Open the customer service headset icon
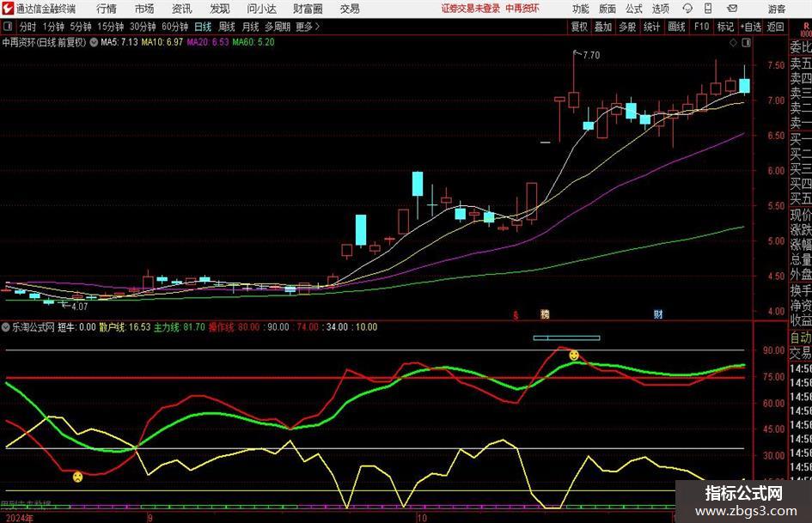The height and width of the screenshot is (523, 812). (687, 9)
